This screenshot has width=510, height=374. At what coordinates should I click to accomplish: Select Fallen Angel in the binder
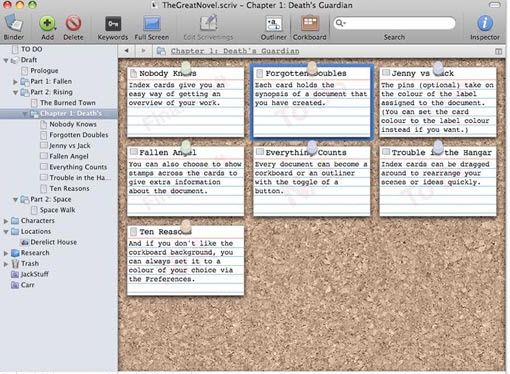click(69, 156)
